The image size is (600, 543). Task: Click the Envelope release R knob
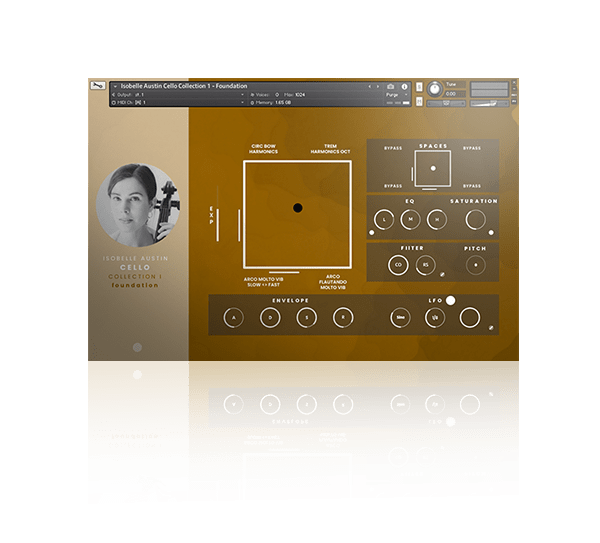click(x=343, y=318)
